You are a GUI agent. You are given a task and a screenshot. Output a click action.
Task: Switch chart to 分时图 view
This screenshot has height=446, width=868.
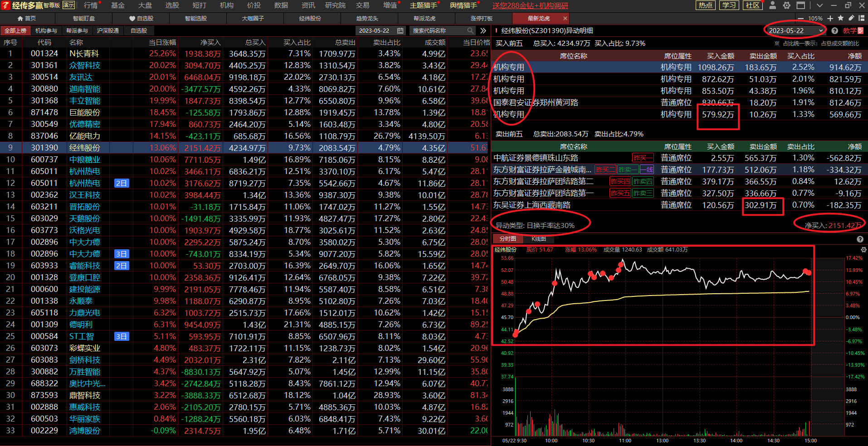(x=508, y=239)
